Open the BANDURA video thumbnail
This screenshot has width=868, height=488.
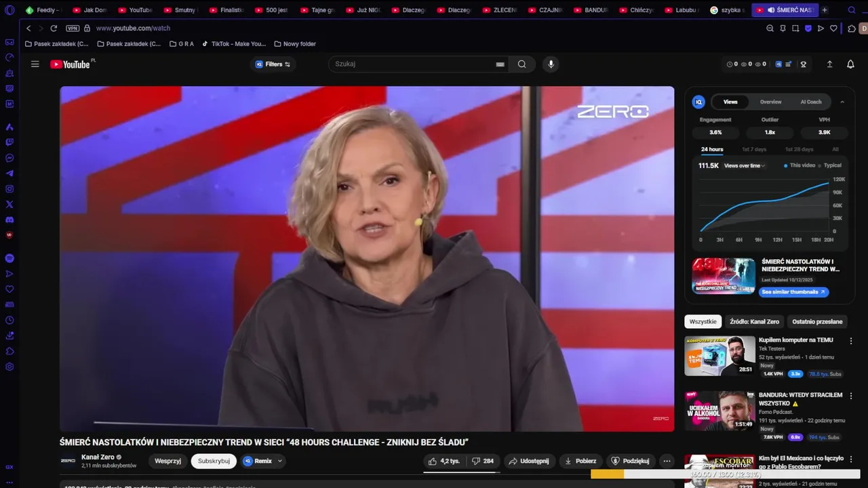pos(719,411)
